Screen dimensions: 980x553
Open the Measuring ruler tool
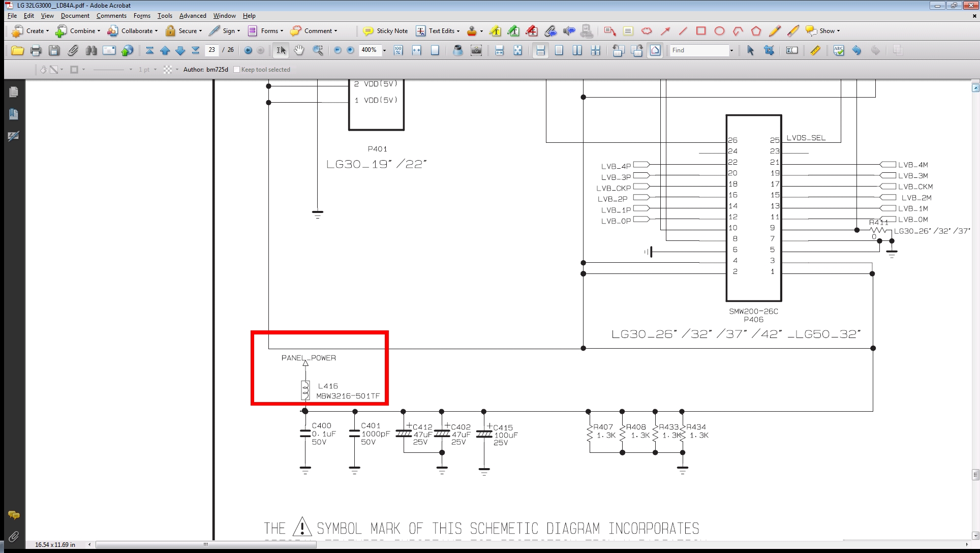pyautogui.click(x=815, y=50)
